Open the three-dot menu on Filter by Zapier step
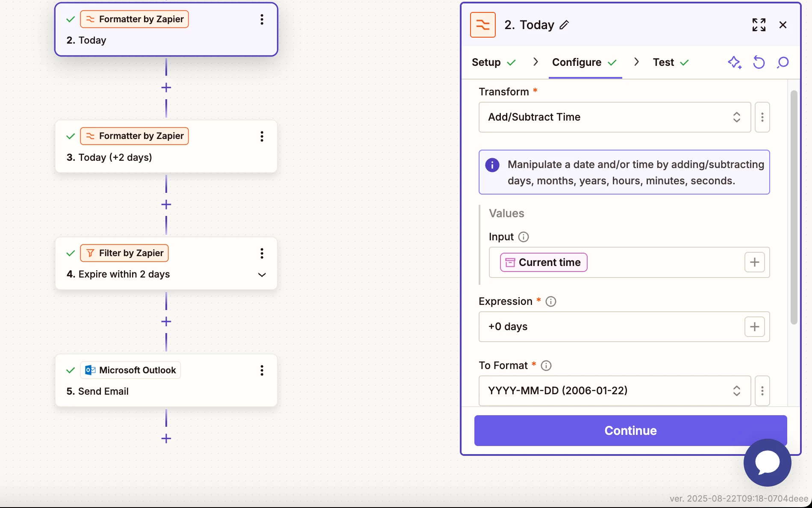The width and height of the screenshot is (812, 508). pyautogui.click(x=262, y=253)
